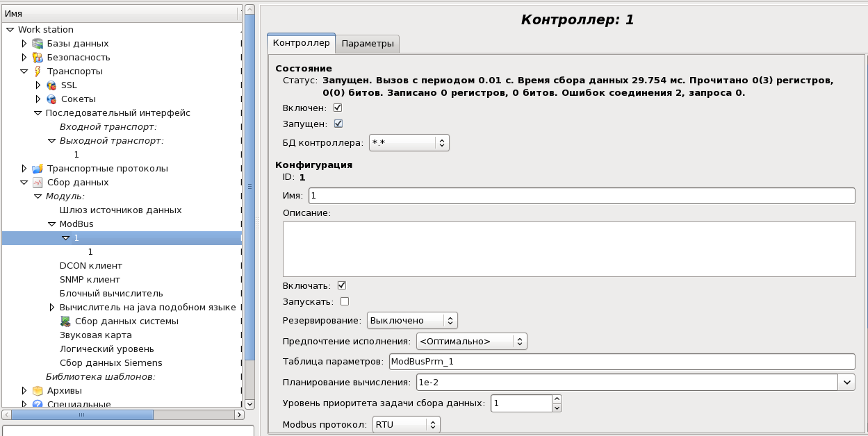The width and height of the screenshot is (868, 436).
Task: Open the Modbus протокол RTU dropdown
Action: 406,424
